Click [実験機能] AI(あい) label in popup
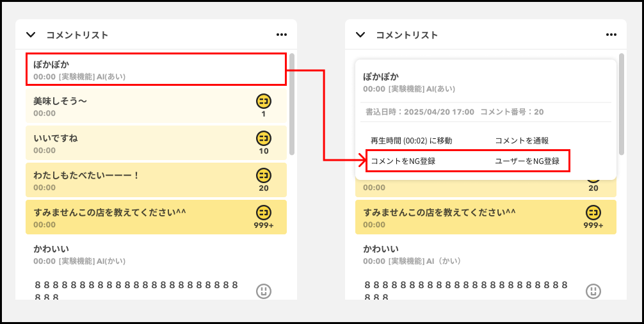The height and width of the screenshot is (324, 644). tap(422, 89)
